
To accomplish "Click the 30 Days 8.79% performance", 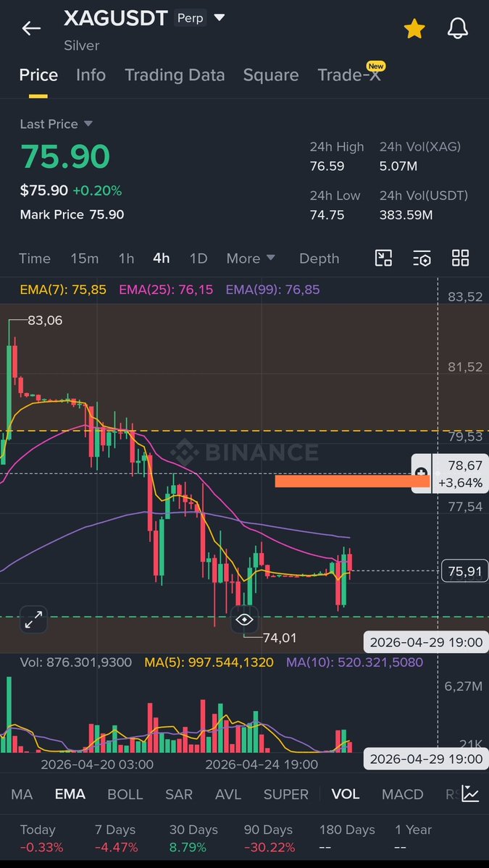I will point(194,838).
